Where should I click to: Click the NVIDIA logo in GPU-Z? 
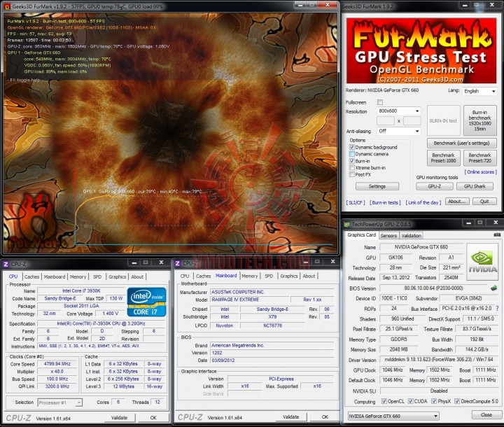click(482, 261)
